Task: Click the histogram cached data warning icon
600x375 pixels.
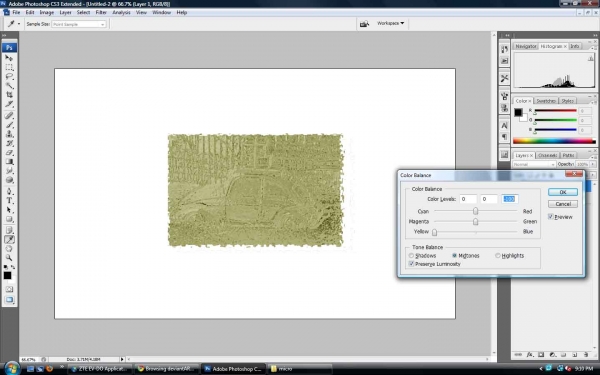Action: [x=590, y=59]
